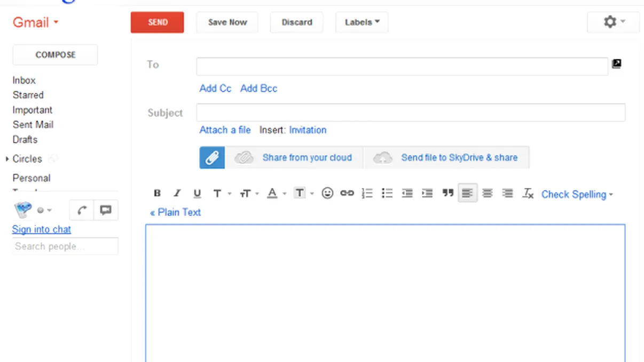Image resolution: width=644 pixels, height=362 pixels.
Task: Insert an Invitation
Action: point(308,130)
